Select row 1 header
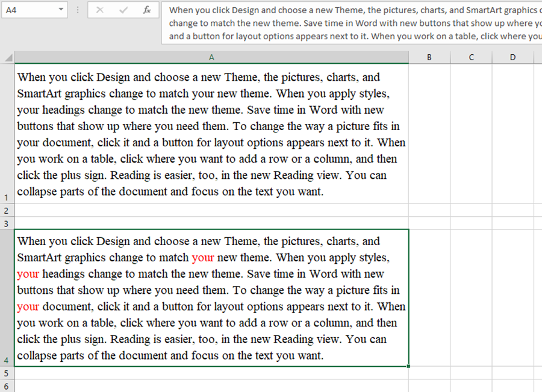 [7, 134]
